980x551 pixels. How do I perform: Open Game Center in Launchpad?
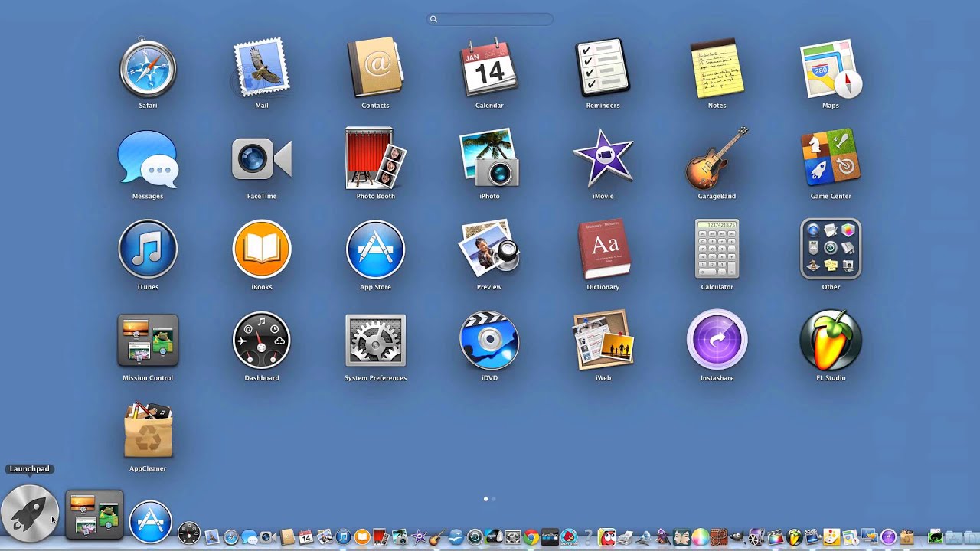[x=831, y=158]
